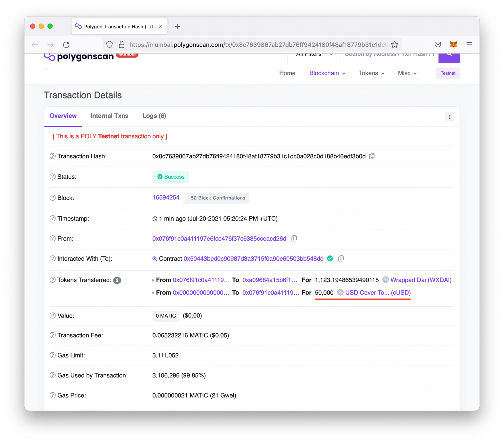504x443 pixels.
Task: Click the From help icon
Action: (x=52, y=238)
